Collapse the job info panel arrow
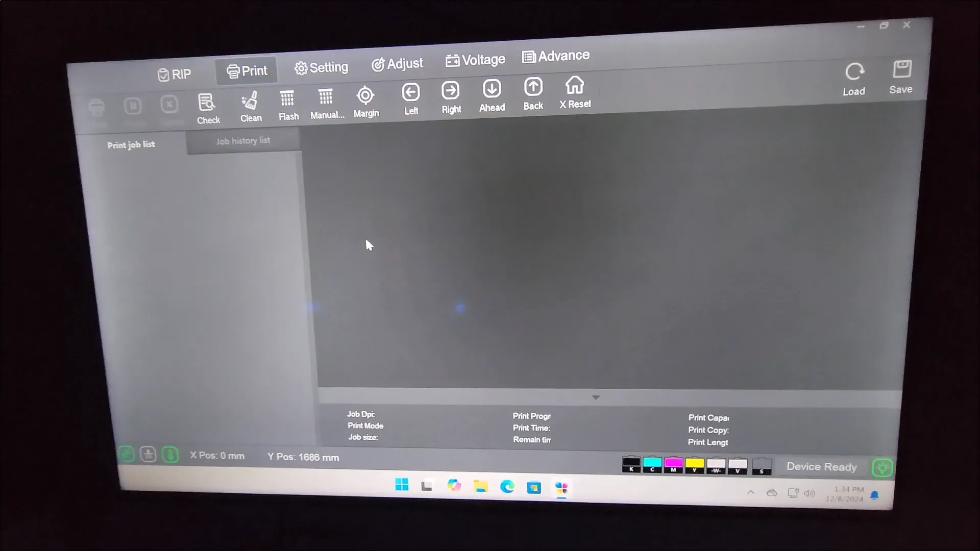This screenshot has width=980, height=551. (x=596, y=397)
